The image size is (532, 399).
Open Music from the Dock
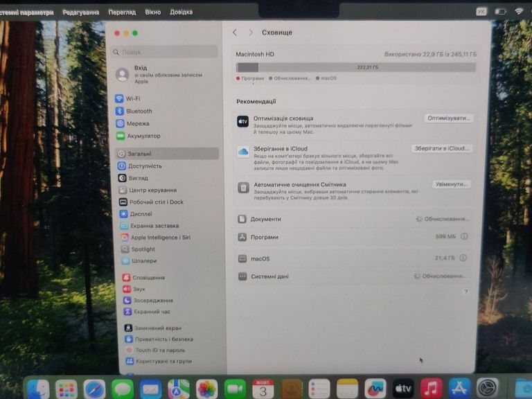click(x=432, y=389)
